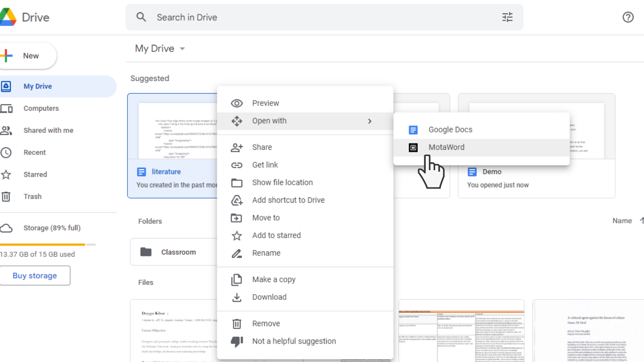Screen dimensions: 644x362
Task: Choose Open with menu entry
Action: pyautogui.click(x=305, y=121)
